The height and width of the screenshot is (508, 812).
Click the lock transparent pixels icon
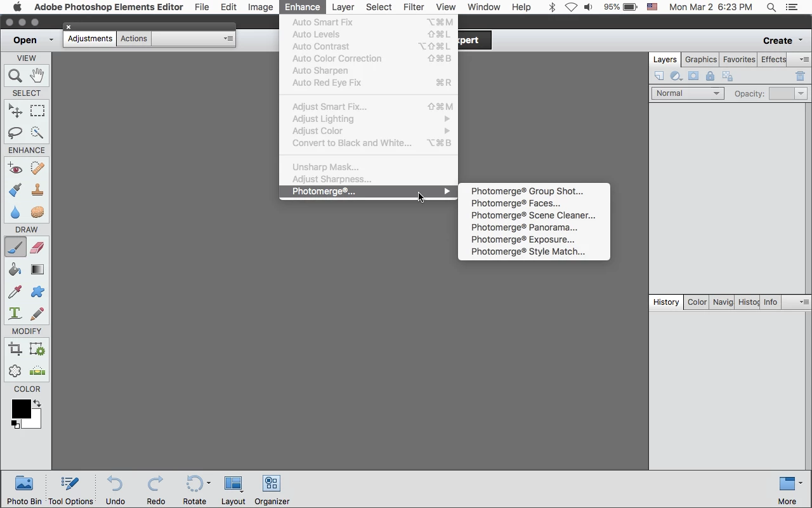coord(728,76)
